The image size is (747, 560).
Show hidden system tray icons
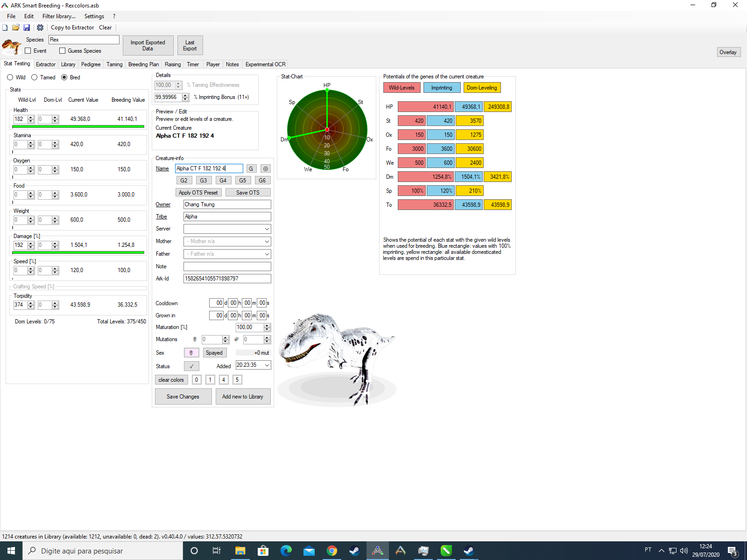[x=661, y=551]
